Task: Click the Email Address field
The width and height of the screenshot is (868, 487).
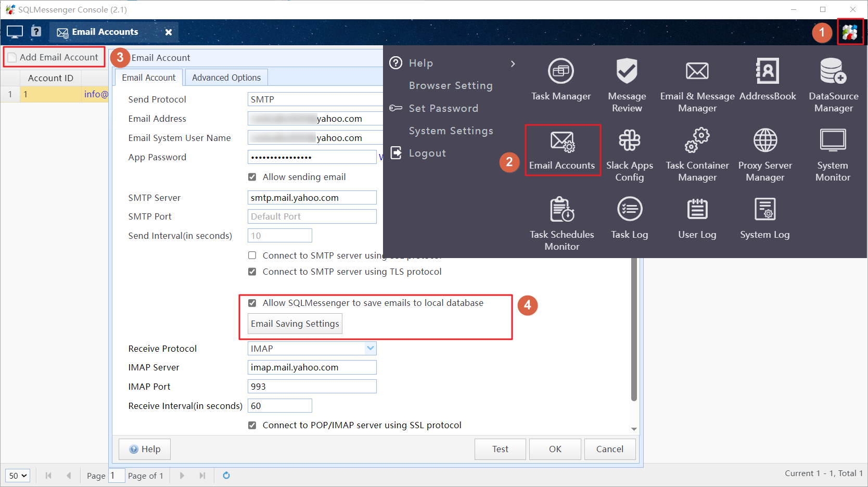Action: pyautogui.click(x=315, y=119)
